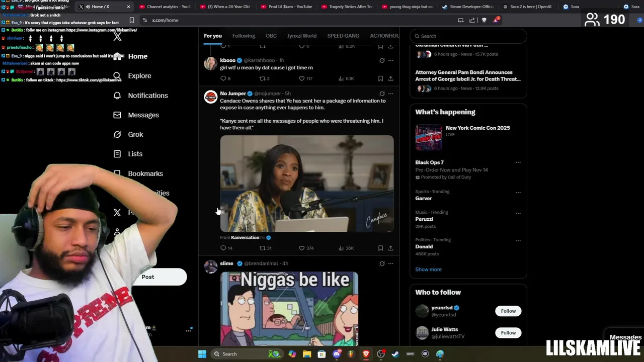This screenshot has width=644, height=362.
Task: Repost No Jumper's post
Action: 262,248
